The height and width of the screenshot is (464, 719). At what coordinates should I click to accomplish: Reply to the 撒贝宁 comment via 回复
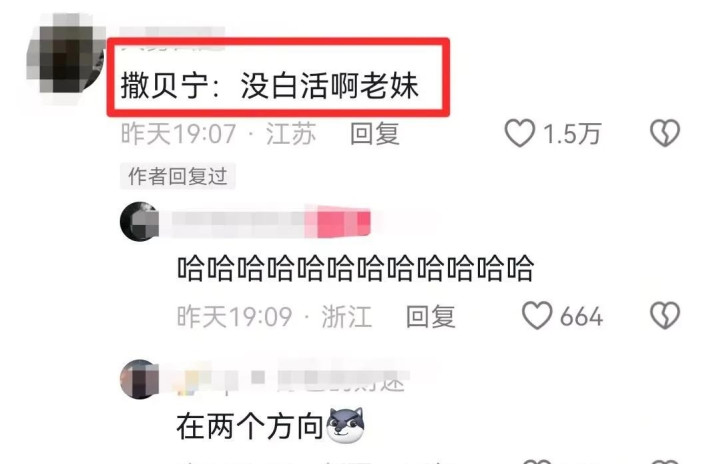tap(375, 134)
